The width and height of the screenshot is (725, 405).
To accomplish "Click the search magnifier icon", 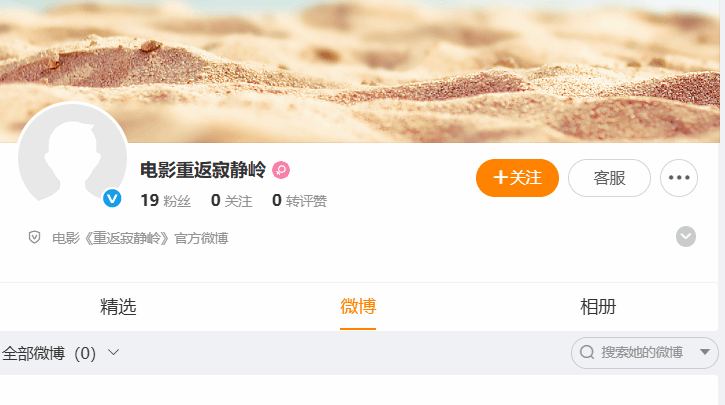I will pos(587,352).
